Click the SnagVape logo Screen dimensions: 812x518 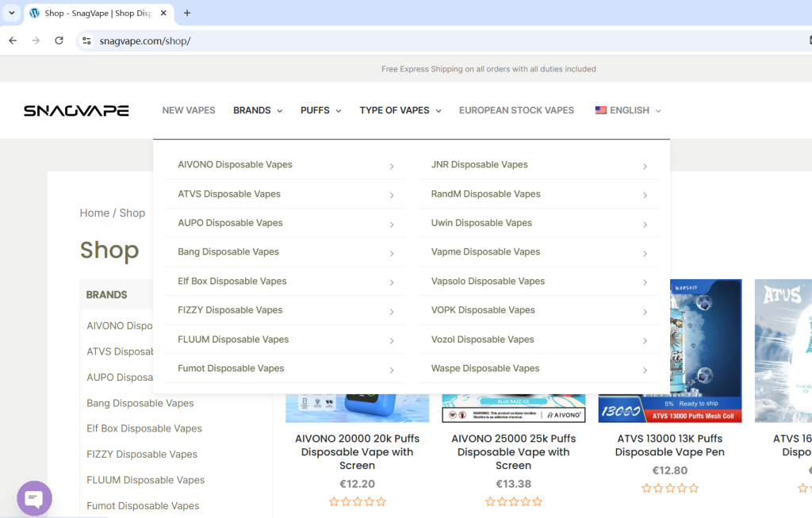coord(76,110)
